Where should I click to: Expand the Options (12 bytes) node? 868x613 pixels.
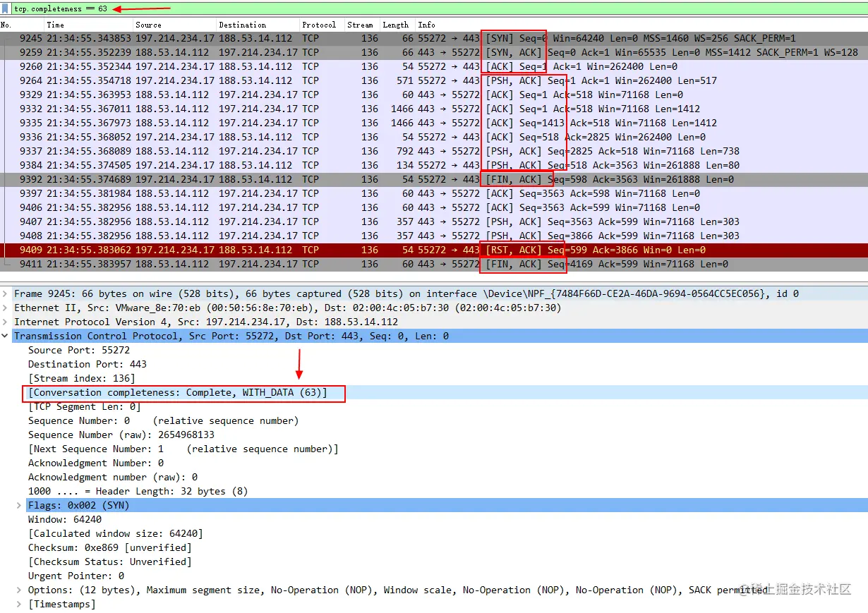click(x=19, y=590)
